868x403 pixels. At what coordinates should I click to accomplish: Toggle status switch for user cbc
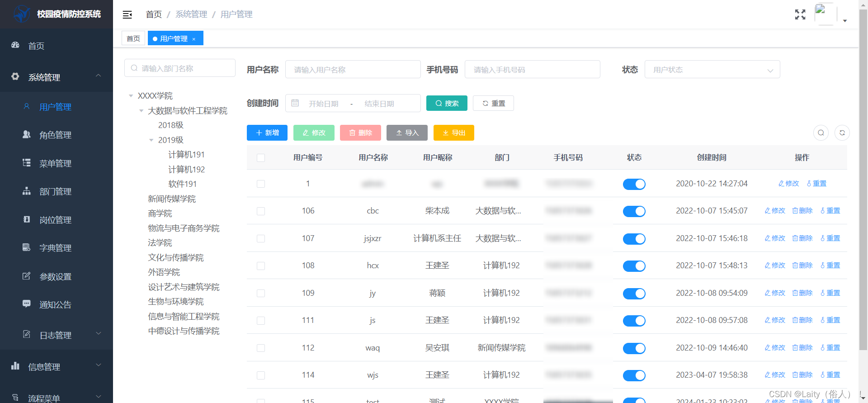tap(634, 211)
